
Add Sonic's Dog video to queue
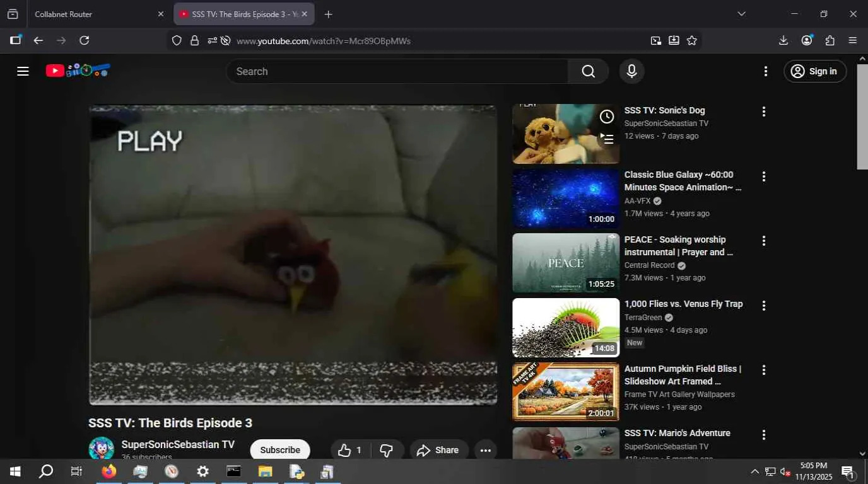tap(607, 139)
